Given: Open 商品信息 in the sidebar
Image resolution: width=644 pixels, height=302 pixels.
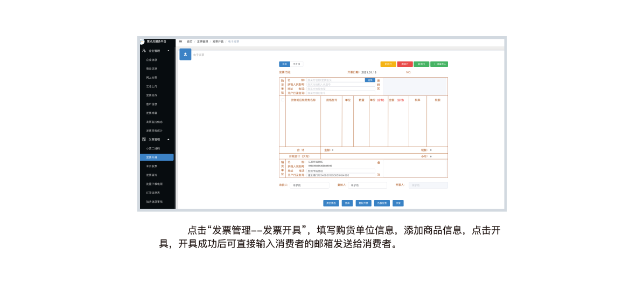Looking at the screenshot, I should click(x=151, y=68).
